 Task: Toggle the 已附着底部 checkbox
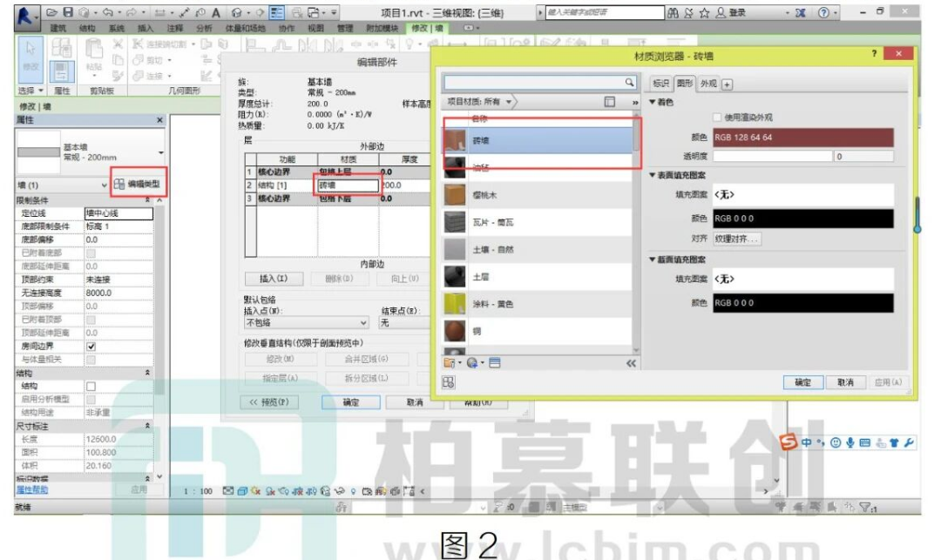[91, 253]
